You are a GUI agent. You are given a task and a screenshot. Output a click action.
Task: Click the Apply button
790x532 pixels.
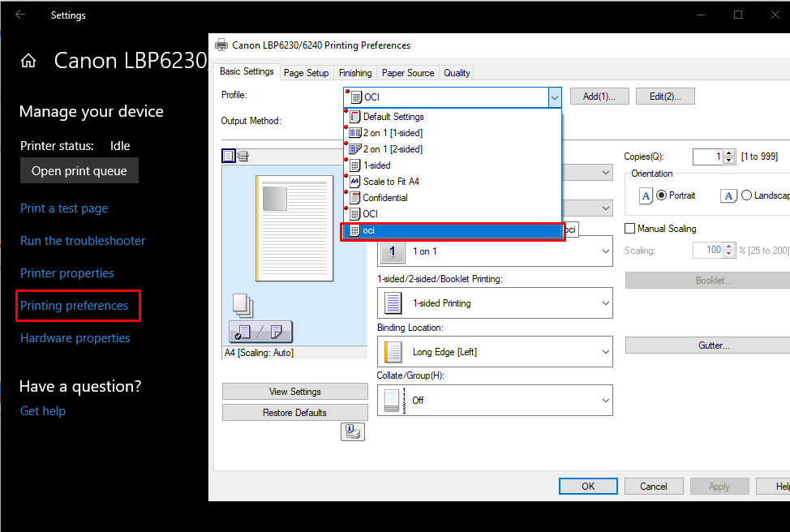point(719,486)
